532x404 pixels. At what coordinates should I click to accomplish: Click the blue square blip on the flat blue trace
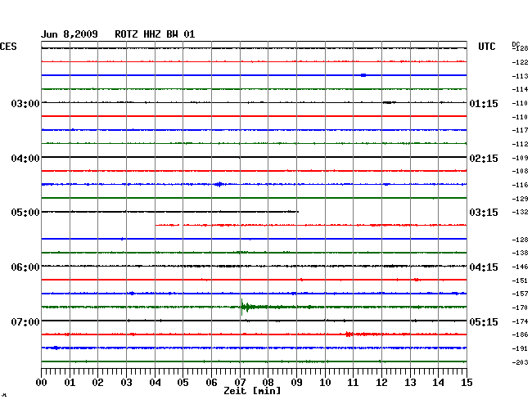(363, 75)
